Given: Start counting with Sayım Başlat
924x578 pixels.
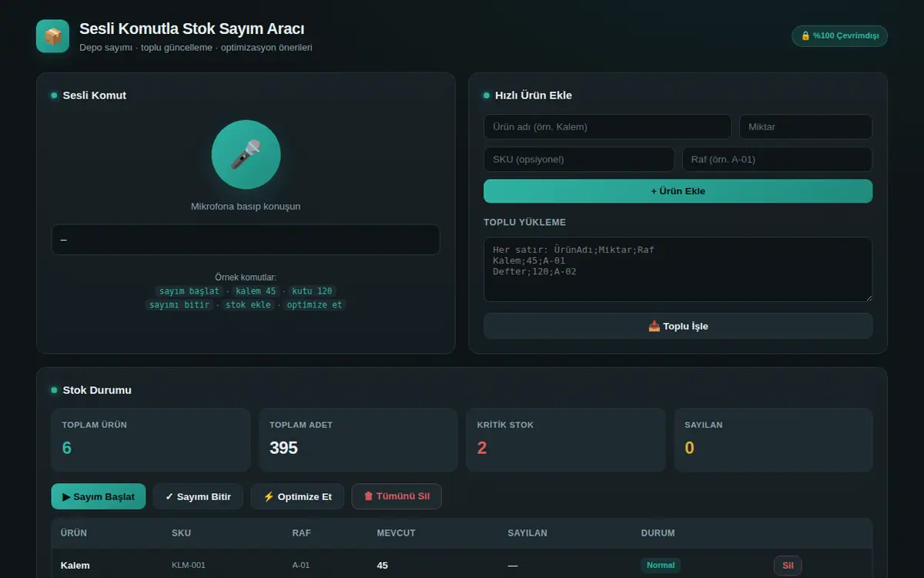Looking at the screenshot, I should pos(99,496).
